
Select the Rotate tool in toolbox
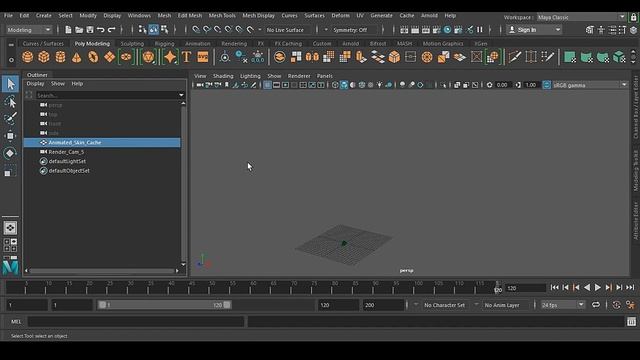tap(10, 153)
